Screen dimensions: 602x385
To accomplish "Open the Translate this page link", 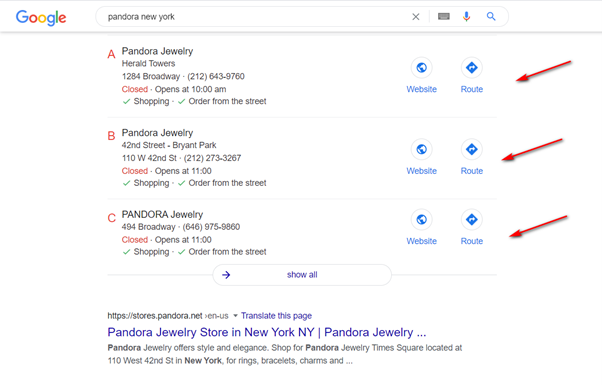I will [276, 316].
